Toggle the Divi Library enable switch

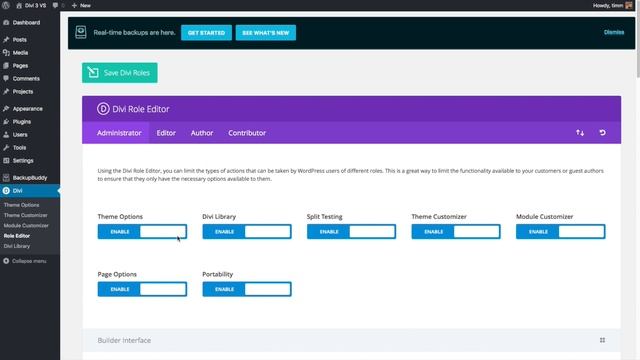point(247,231)
